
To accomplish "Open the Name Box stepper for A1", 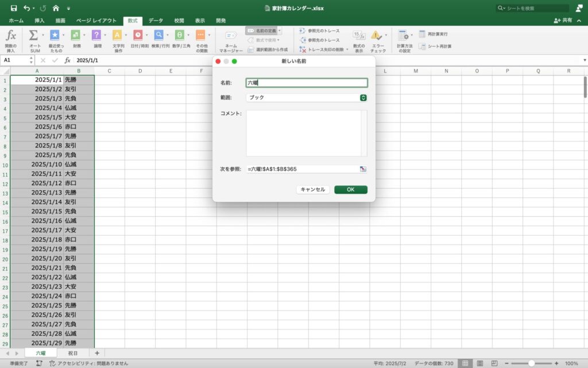I will [x=31, y=60].
